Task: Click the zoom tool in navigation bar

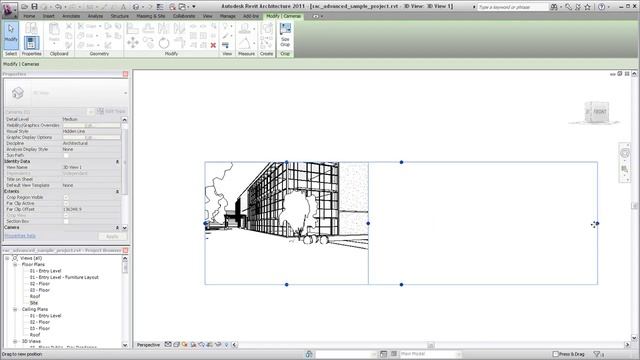Action: pos(624,169)
